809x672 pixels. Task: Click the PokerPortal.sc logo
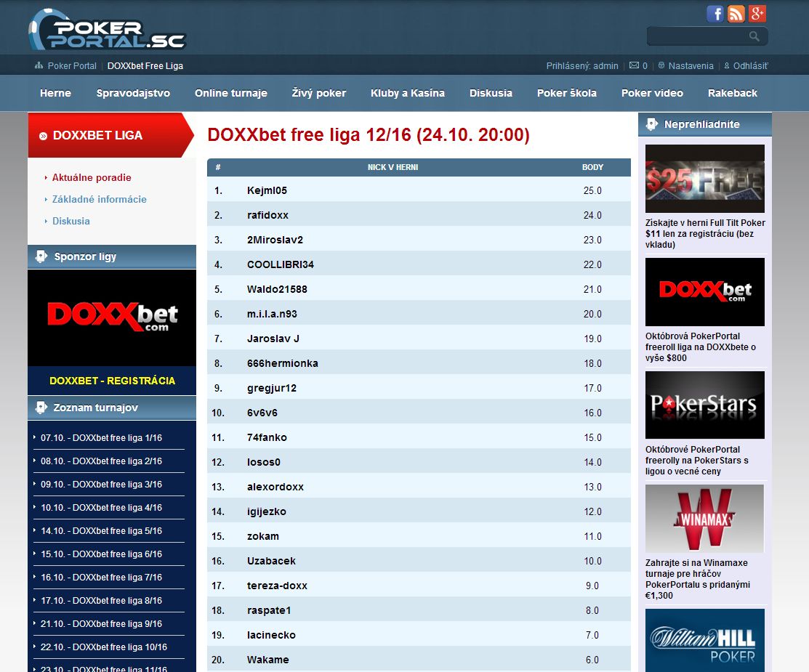108,31
